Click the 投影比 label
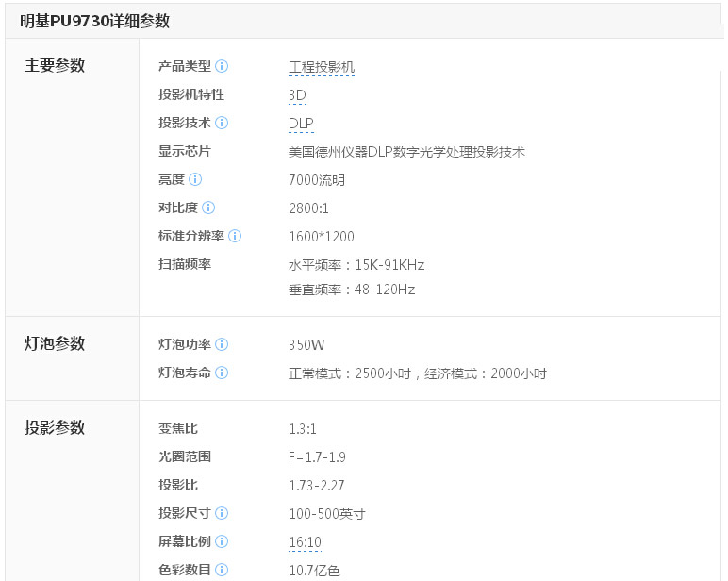 point(178,485)
